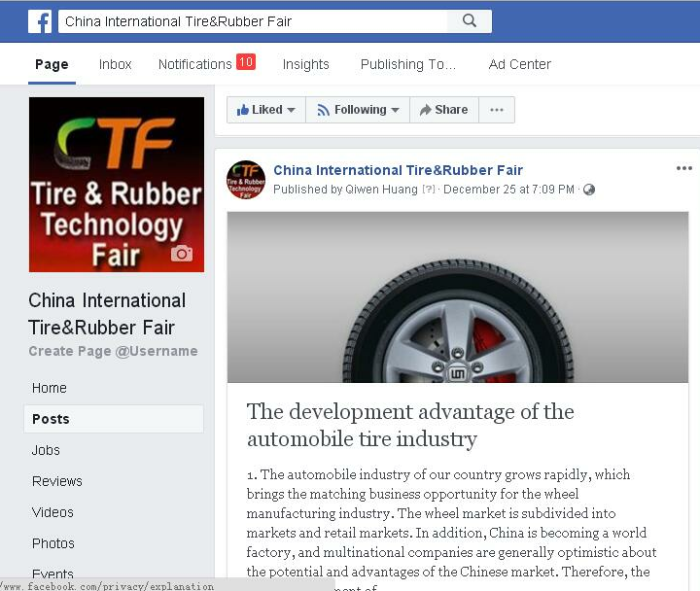
Task: Click the question mark beside publisher name
Action: 428,190
